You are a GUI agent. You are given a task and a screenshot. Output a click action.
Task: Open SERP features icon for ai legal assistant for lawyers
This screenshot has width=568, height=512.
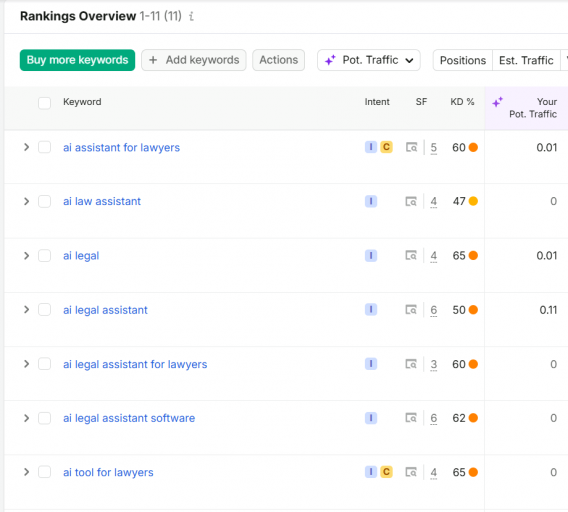coord(411,364)
